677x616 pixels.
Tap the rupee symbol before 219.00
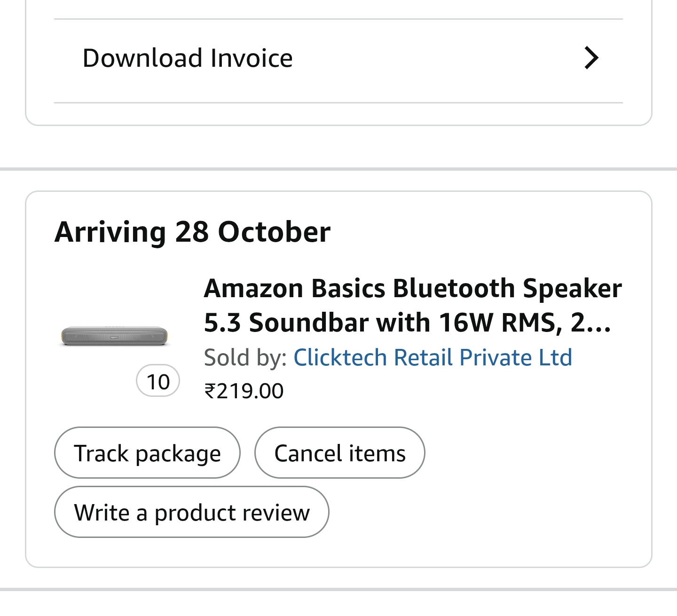(210, 391)
